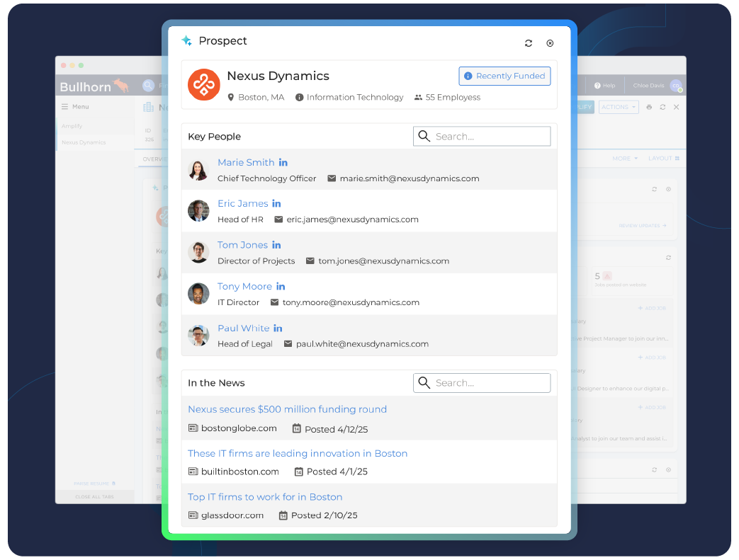Open Eric James's profile link
The width and height of the screenshot is (739, 560).
(x=243, y=203)
